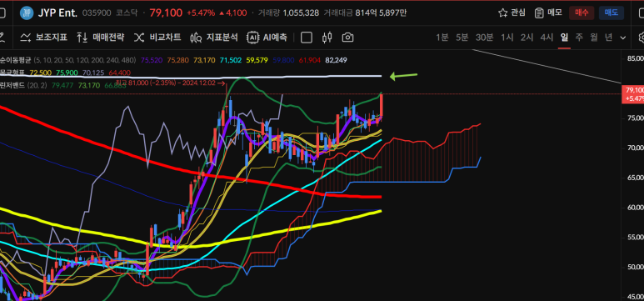
Task: Switch to 5분 timeframe
Action: 462,38
